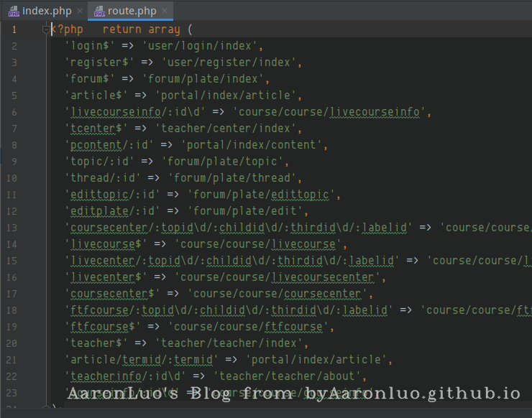Switch to the index.php tab

point(47,11)
